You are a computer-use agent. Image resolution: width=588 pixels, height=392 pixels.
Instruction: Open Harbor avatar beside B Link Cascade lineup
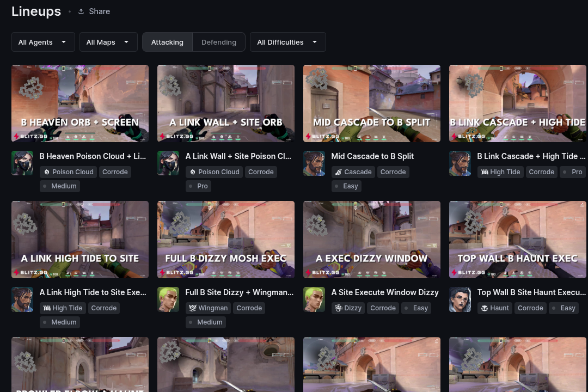click(x=460, y=163)
